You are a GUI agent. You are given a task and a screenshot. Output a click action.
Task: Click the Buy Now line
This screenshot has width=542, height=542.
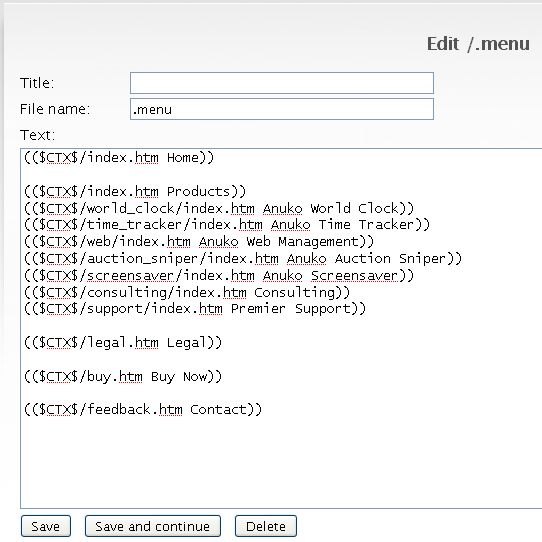coord(123,376)
